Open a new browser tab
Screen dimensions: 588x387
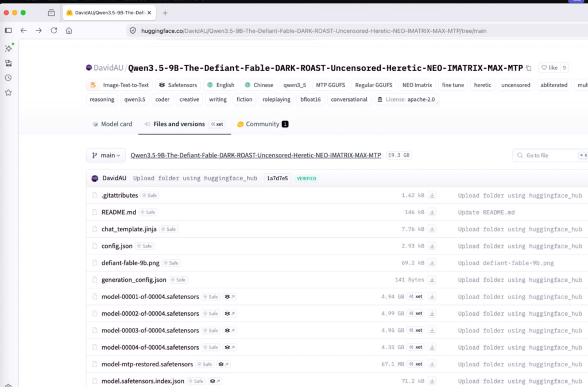(165, 13)
